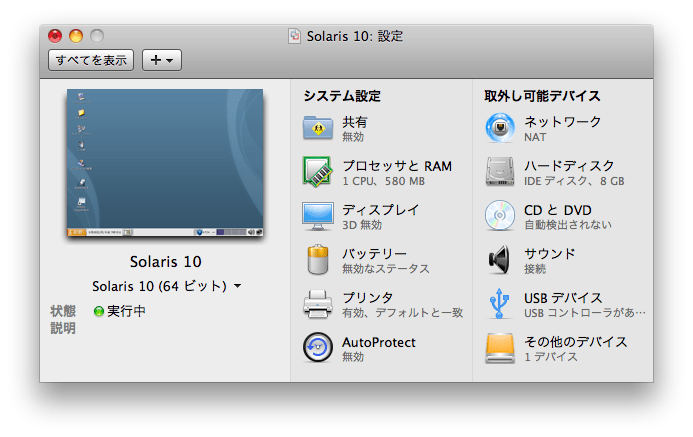
Task: Open the プリンタ printer icon
Action: tap(317, 304)
